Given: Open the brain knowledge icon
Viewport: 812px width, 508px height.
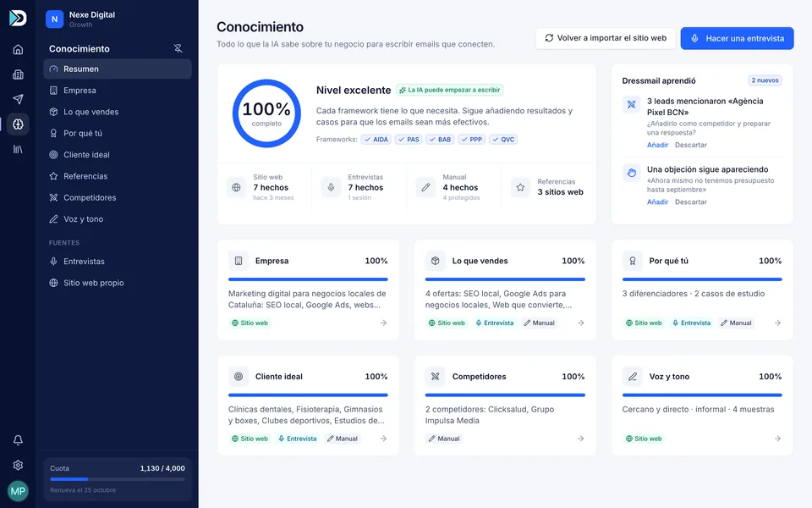Looking at the screenshot, I should pyautogui.click(x=18, y=124).
